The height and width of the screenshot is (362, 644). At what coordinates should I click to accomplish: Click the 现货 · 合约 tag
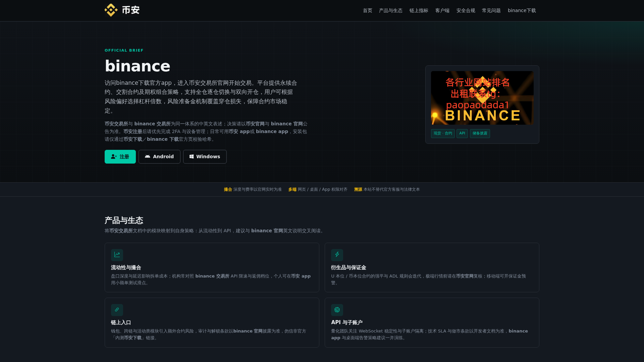(x=443, y=133)
